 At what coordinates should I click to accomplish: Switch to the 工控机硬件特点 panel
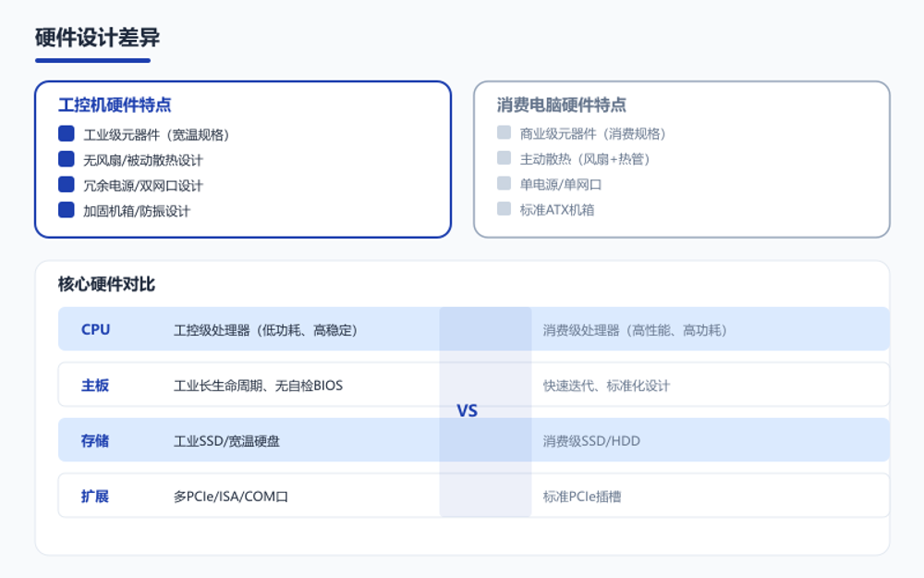pyautogui.click(x=114, y=105)
